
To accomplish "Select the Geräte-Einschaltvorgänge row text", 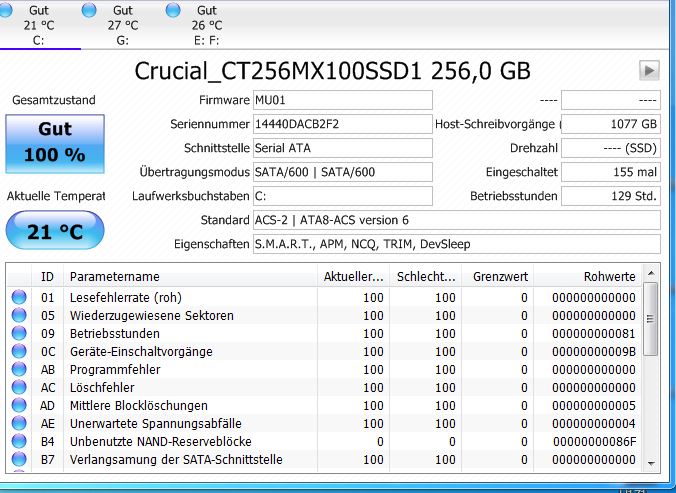I will tap(141, 352).
